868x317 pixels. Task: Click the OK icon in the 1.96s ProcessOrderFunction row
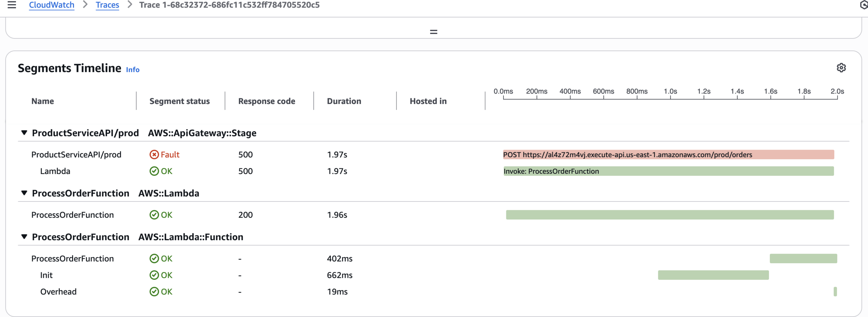(x=154, y=215)
